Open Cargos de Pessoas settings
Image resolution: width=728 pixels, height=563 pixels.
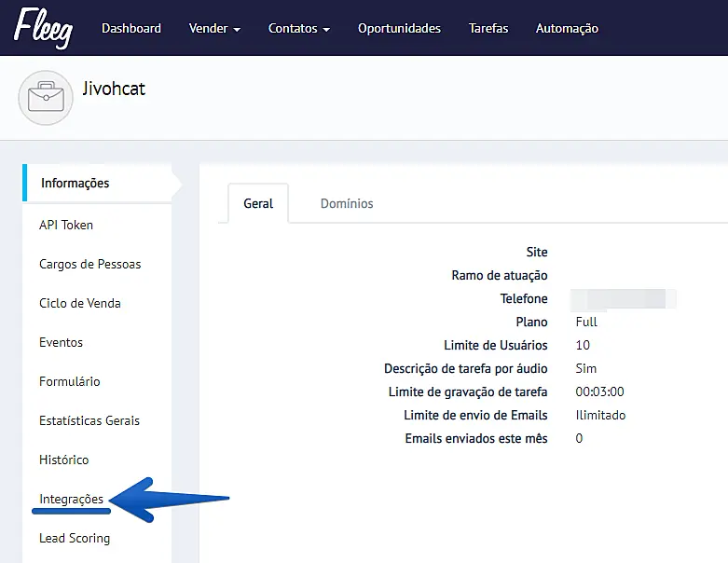[x=90, y=264]
